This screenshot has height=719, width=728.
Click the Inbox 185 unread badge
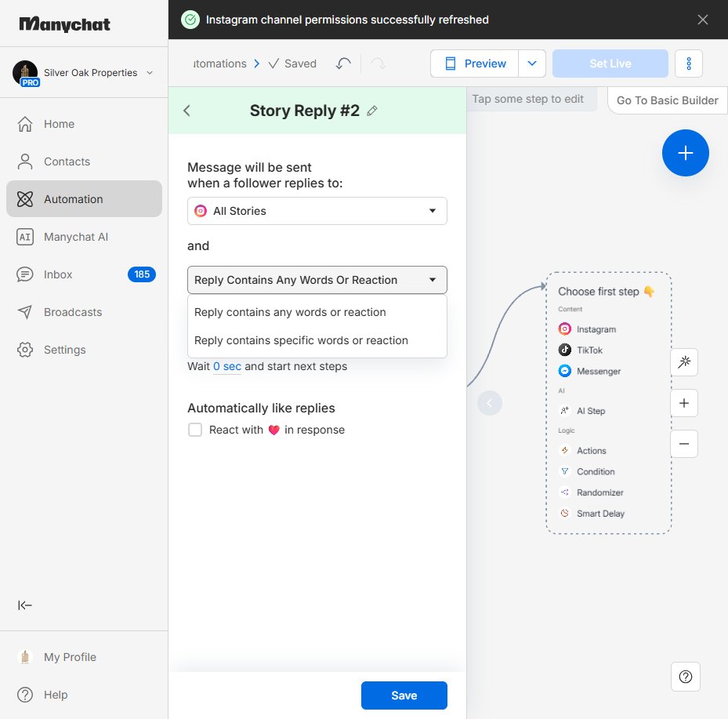[142, 274]
